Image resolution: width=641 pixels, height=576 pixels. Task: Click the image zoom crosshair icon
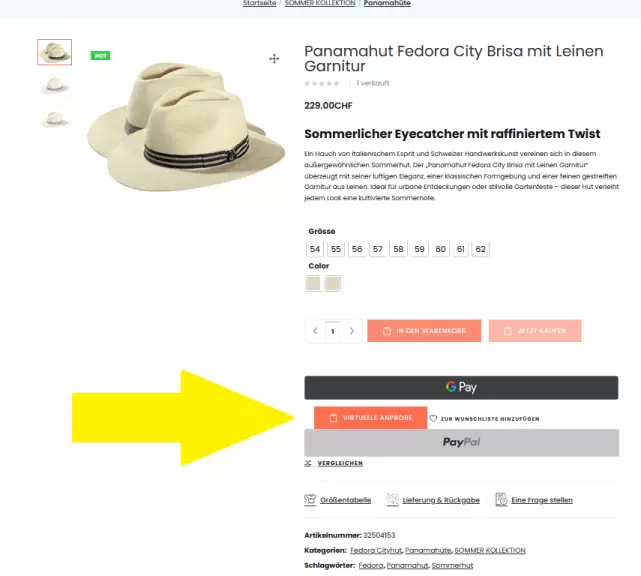click(274, 59)
